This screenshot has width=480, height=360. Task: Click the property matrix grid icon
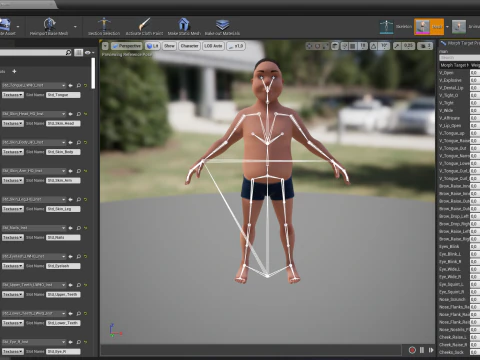(x=78, y=52)
